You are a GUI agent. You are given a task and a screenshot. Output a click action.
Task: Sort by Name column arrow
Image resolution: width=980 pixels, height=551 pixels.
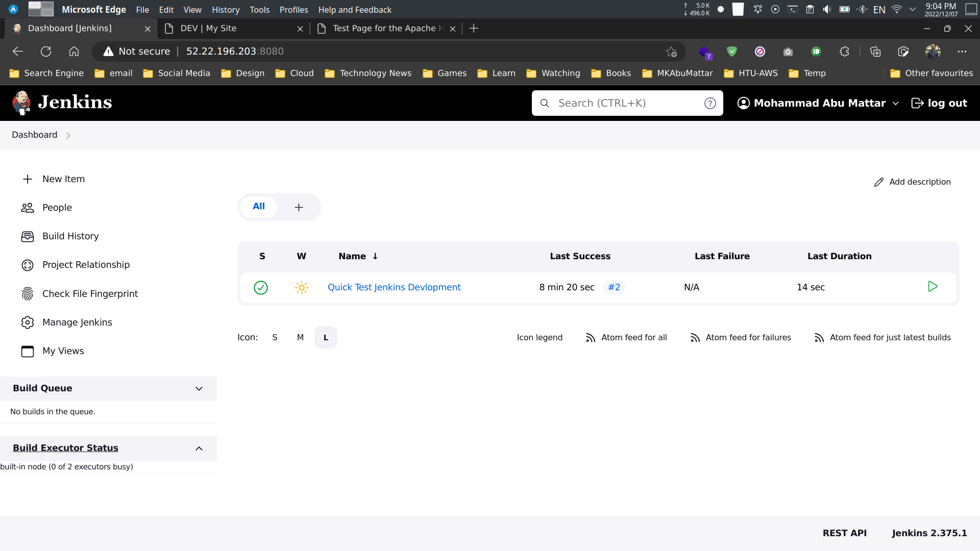375,256
